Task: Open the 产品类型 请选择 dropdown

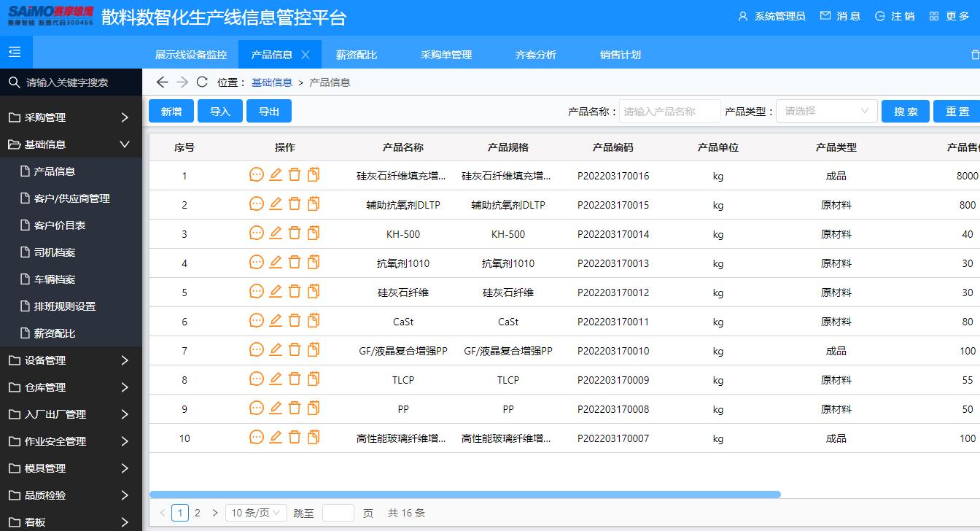Action: pyautogui.click(x=826, y=110)
